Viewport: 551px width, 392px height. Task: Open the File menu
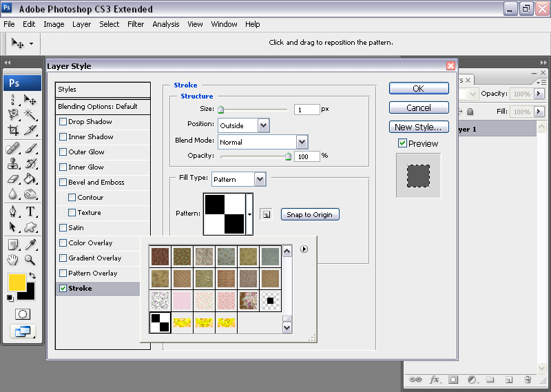click(9, 24)
